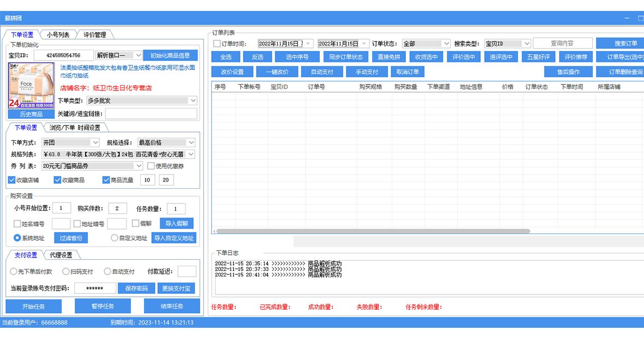Enable the 订单时间 checkbox
Image resolution: width=644 pixels, height=348 pixels.
[x=217, y=44]
